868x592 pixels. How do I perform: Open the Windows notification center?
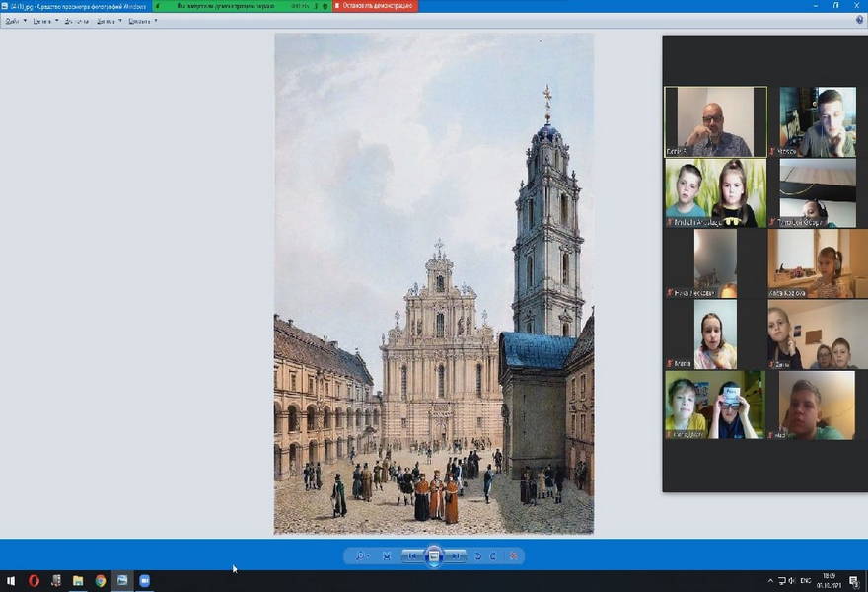point(854,581)
